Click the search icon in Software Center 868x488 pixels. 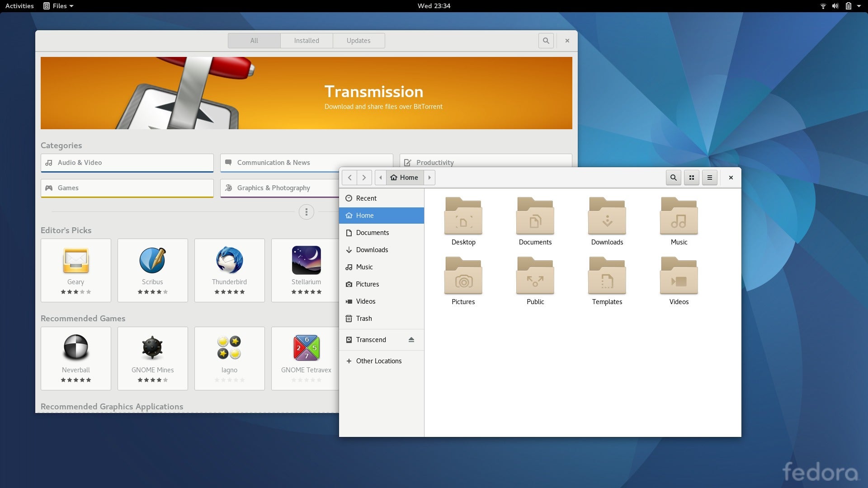(x=546, y=40)
